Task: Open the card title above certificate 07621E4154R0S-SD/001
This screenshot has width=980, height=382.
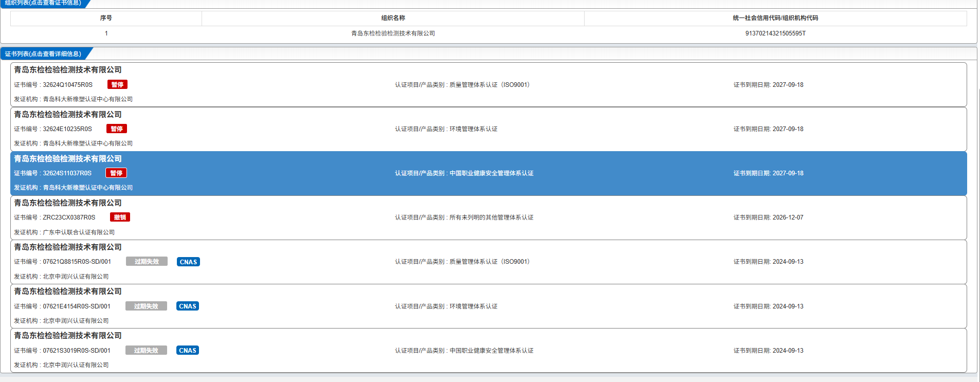Action: [68, 291]
